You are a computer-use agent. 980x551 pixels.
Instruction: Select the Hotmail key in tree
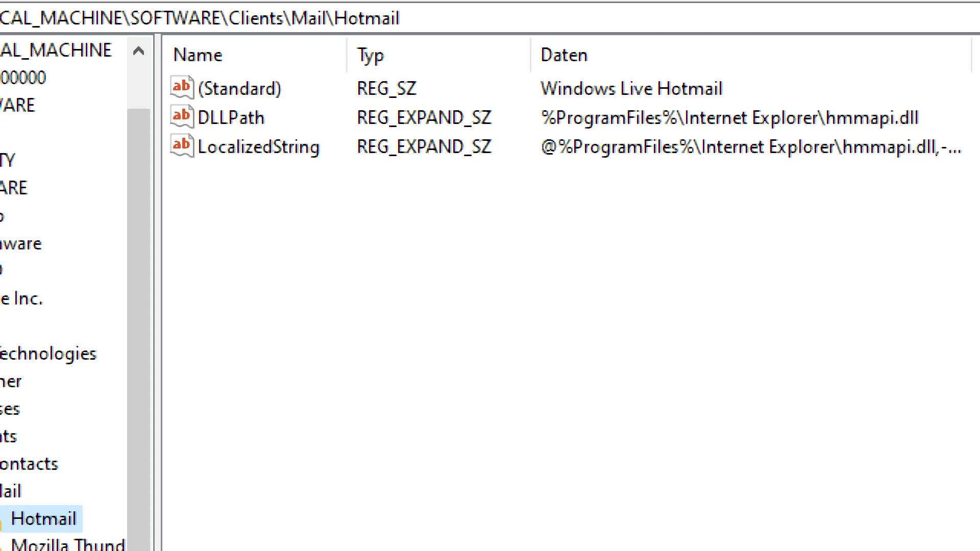click(x=43, y=519)
